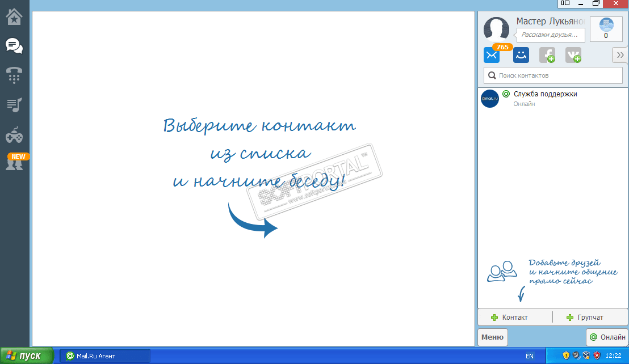Click the profile name 'Мастер Лукьянов'
Screen dimensions: 629x364
coord(550,21)
